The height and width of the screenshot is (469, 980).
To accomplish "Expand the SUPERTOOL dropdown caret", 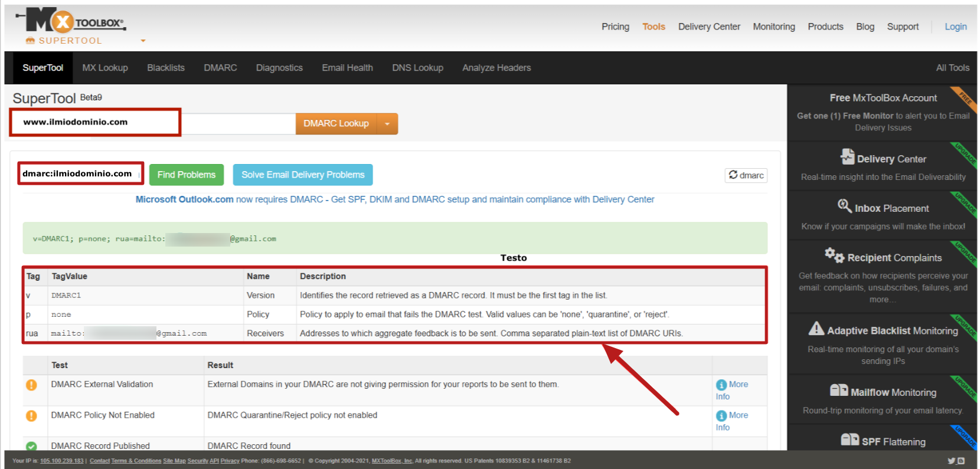I will pyautogui.click(x=143, y=41).
